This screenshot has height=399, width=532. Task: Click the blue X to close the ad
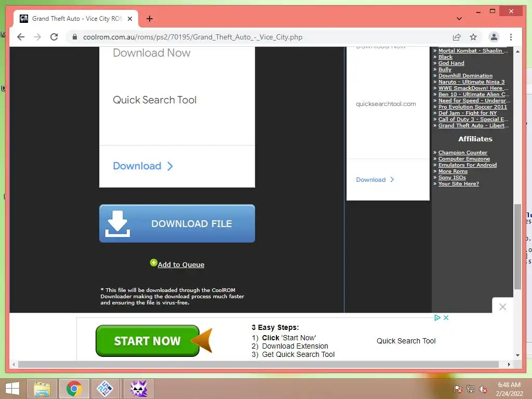point(446,317)
